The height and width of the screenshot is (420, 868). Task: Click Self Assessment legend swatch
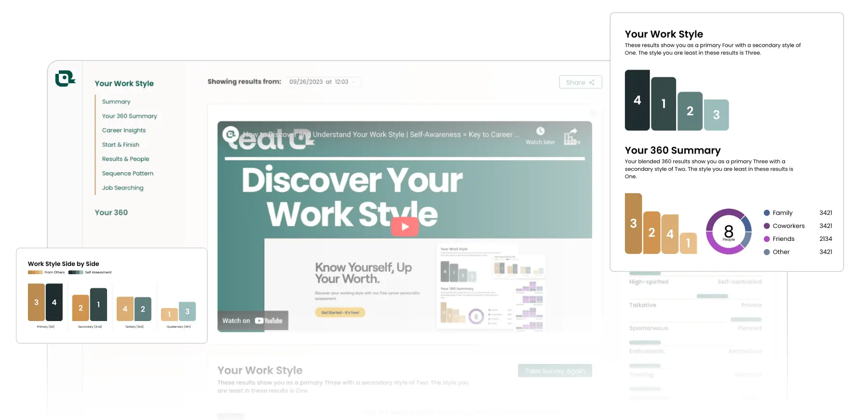coord(76,272)
